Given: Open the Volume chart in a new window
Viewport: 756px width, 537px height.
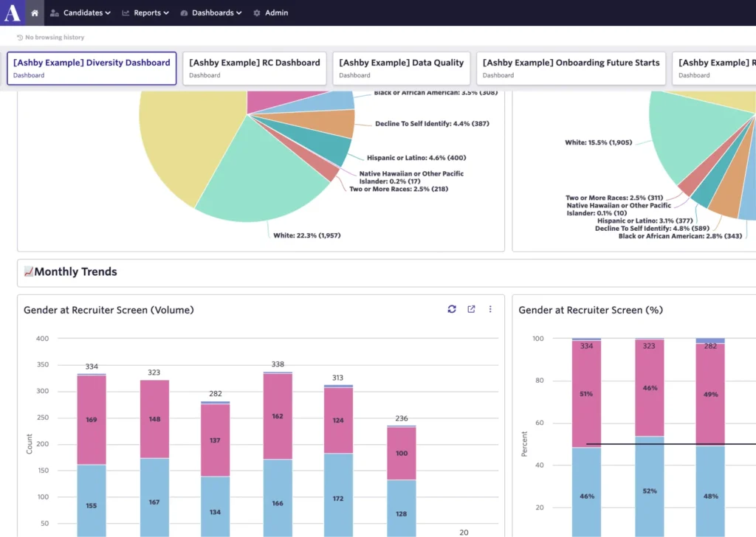Looking at the screenshot, I should (x=471, y=309).
